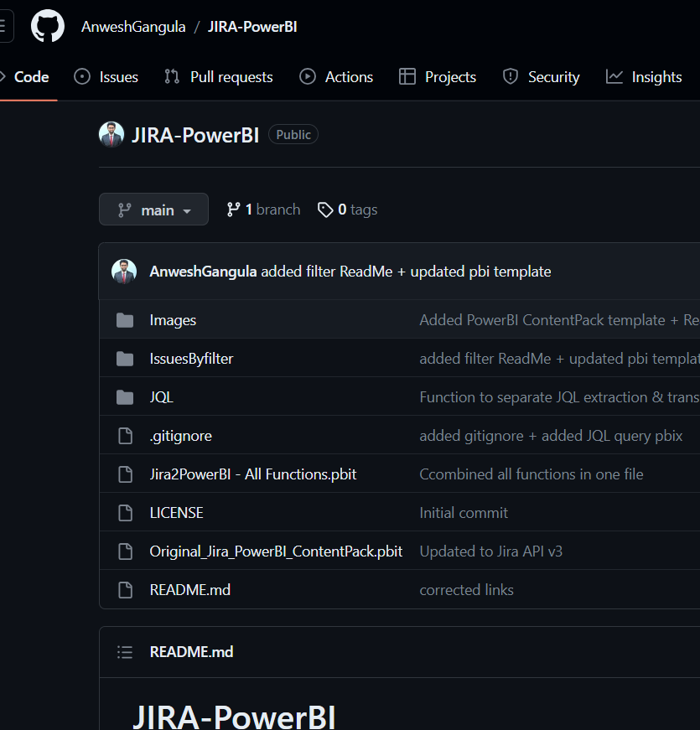Click the large JIRA-PowerBI repository title
The width and height of the screenshot is (700, 730).
click(195, 135)
